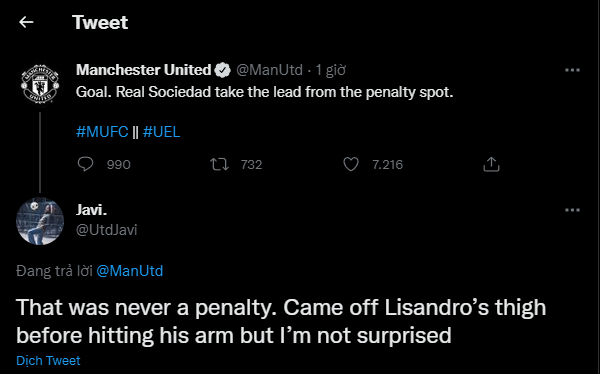Share the Manchester United tweet
This screenshot has height=374, width=600.
coord(491,165)
